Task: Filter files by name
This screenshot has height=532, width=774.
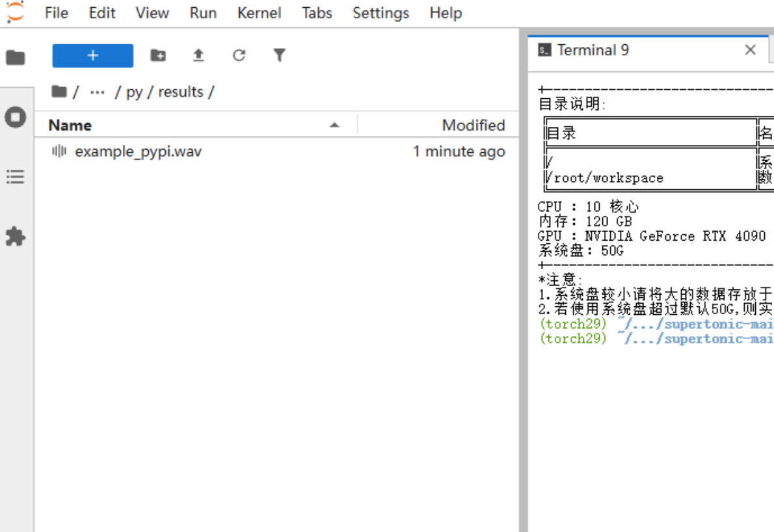Action: [x=279, y=55]
